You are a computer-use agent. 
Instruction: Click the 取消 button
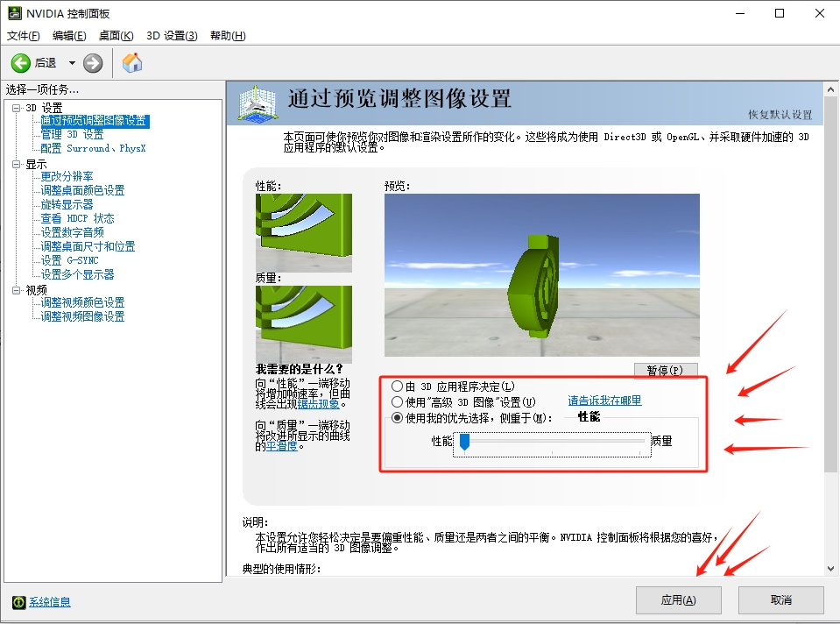click(780, 599)
